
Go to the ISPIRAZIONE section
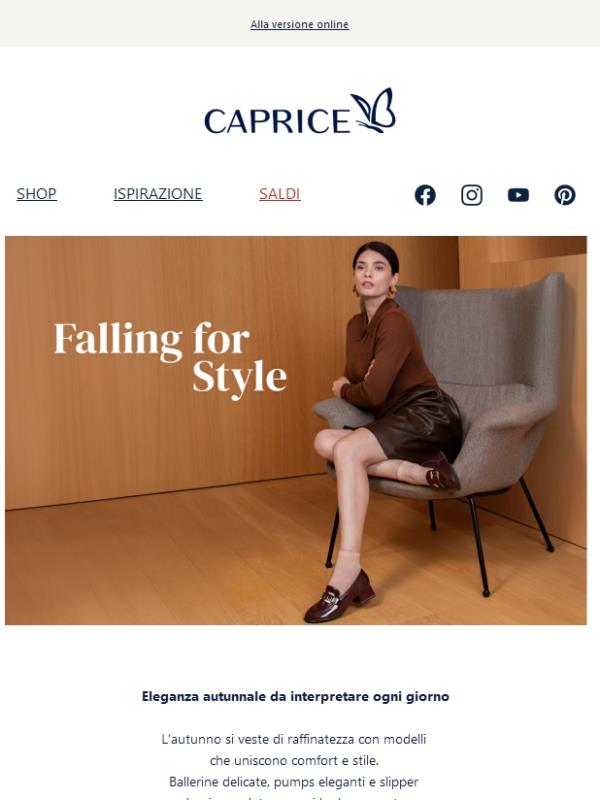pos(158,194)
